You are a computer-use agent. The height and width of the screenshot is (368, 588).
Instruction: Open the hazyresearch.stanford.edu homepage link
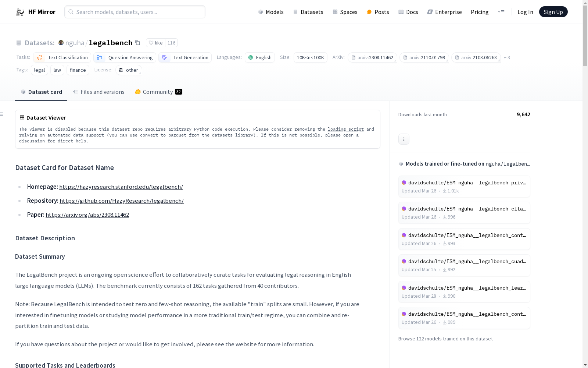point(121,187)
